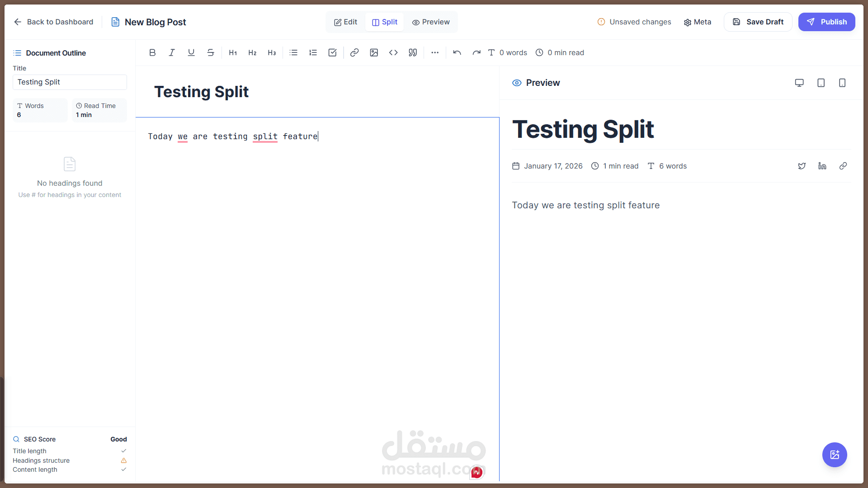
Task: Switch preview to mobile device view
Action: pyautogui.click(x=842, y=83)
